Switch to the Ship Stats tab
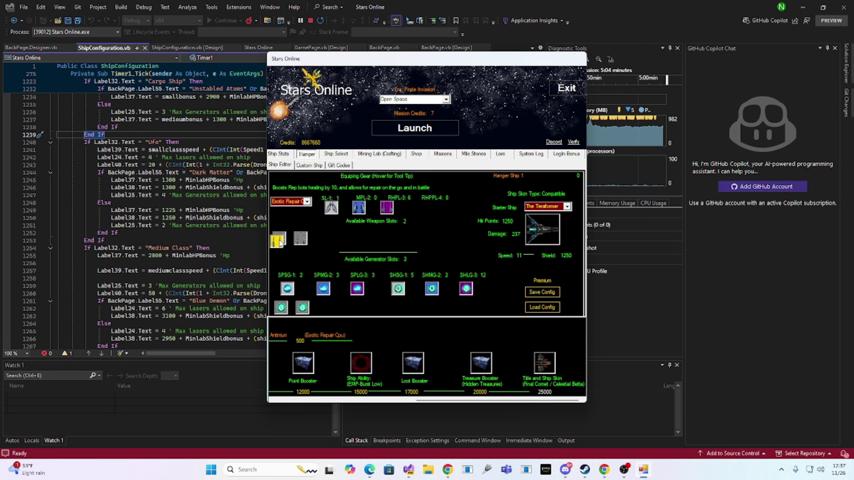Screen dimensions: 854x480 click(x=278, y=154)
